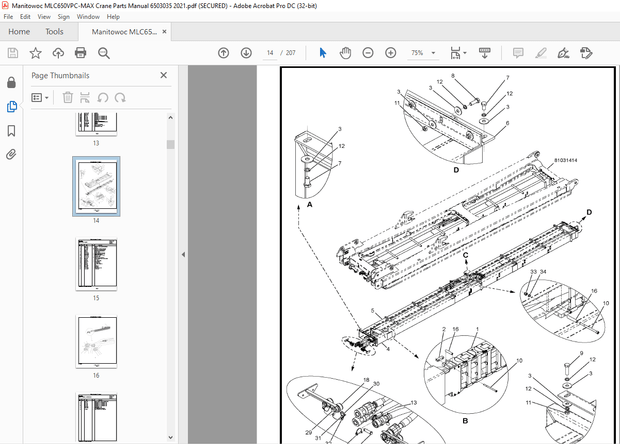This screenshot has width=620, height=444.
Task: Close the Manitowoc document tab
Action: pyautogui.click(x=164, y=32)
